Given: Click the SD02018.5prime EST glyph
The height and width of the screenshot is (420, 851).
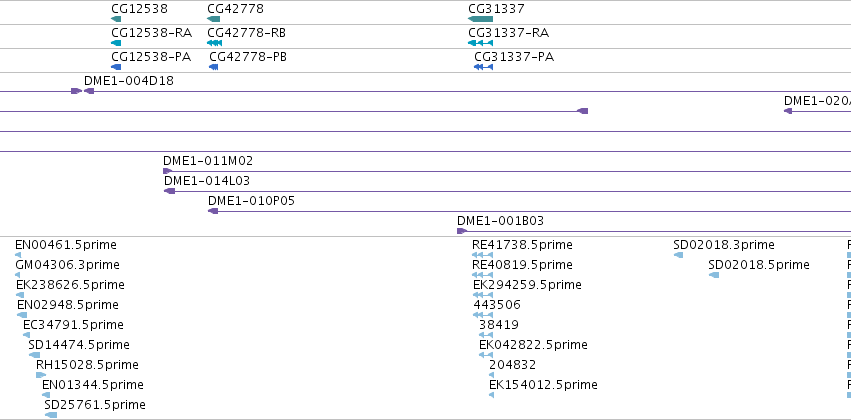Looking at the screenshot, I should pos(714,275).
